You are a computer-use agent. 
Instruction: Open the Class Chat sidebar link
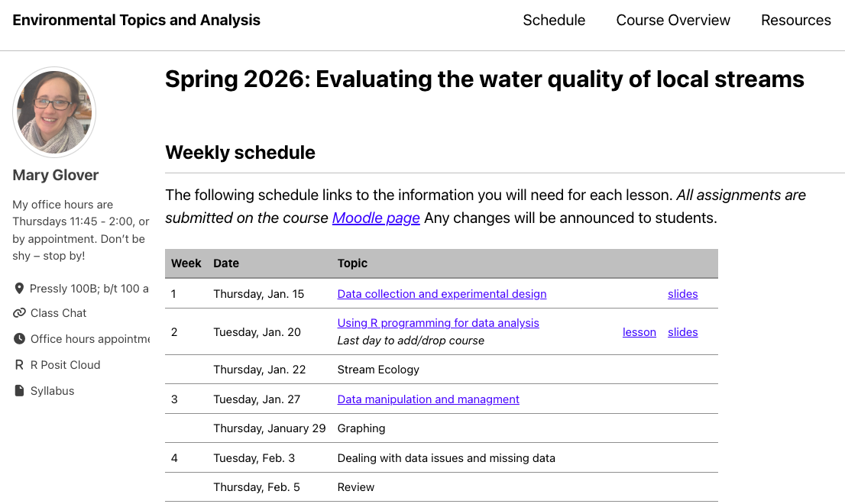click(x=59, y=313)
